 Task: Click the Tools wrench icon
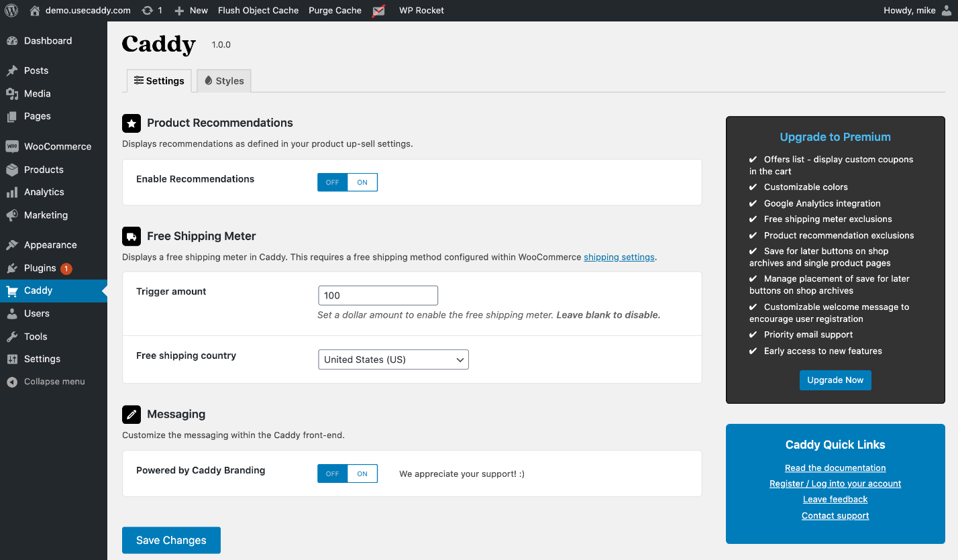[x=12, y=337]
